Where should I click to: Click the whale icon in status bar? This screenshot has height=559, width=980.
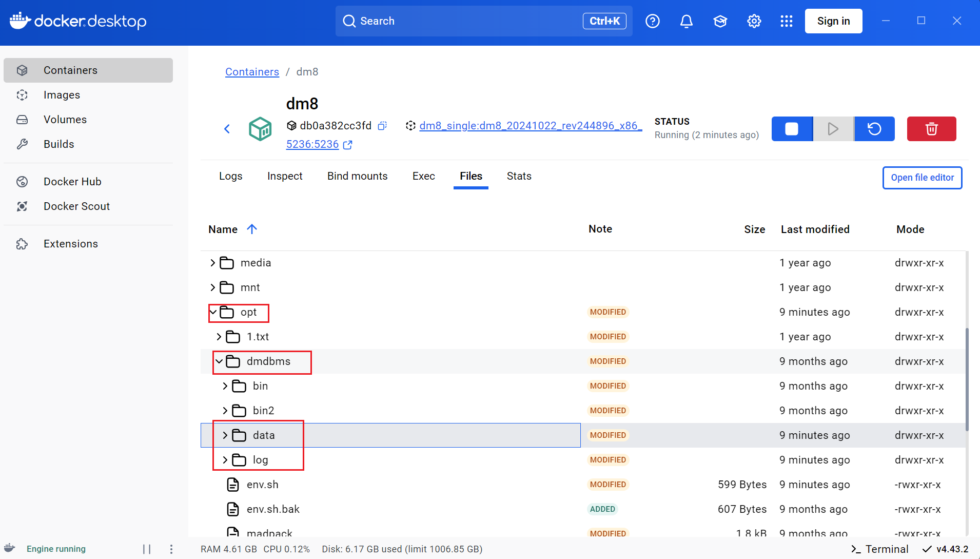tap(10, 548)
